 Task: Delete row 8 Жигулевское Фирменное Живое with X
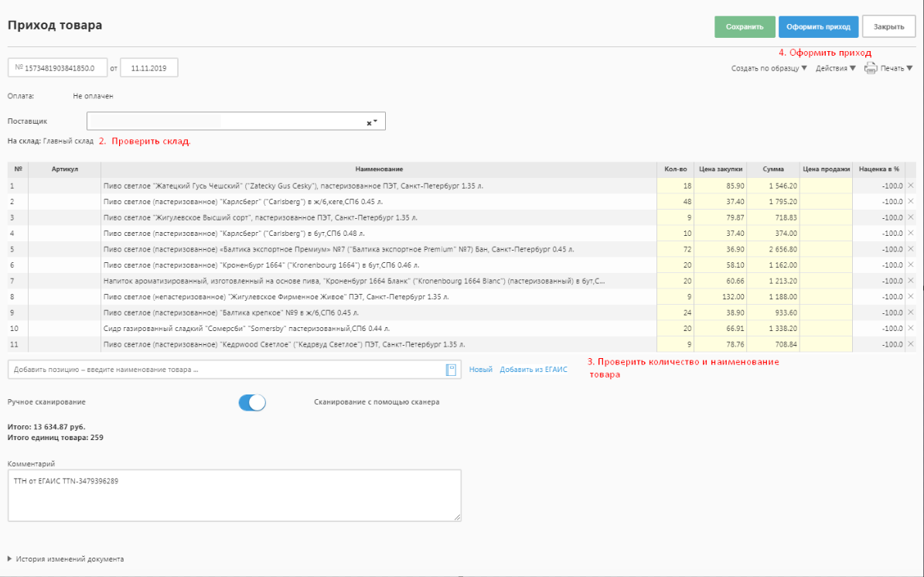coord(910,296)
